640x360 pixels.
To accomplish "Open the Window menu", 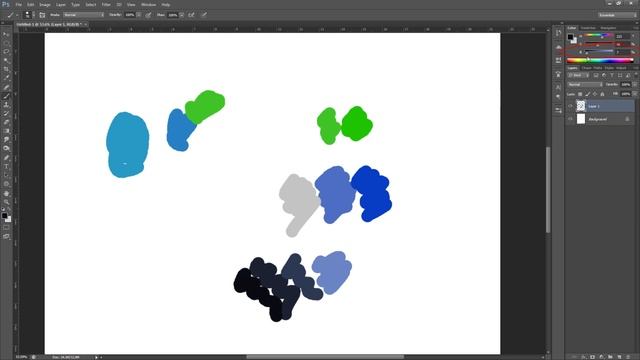I will click(148, 4).
